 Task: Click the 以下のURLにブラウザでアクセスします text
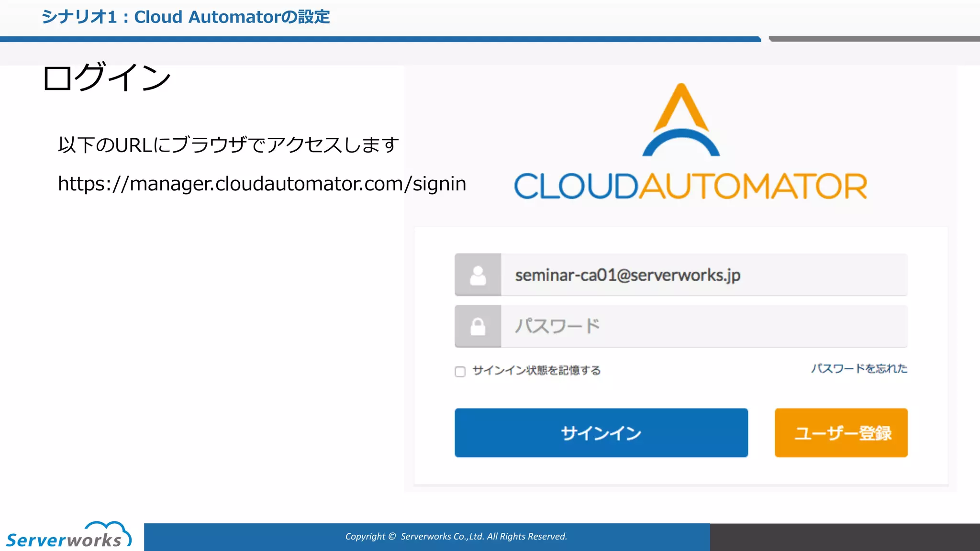click(228, 144)
